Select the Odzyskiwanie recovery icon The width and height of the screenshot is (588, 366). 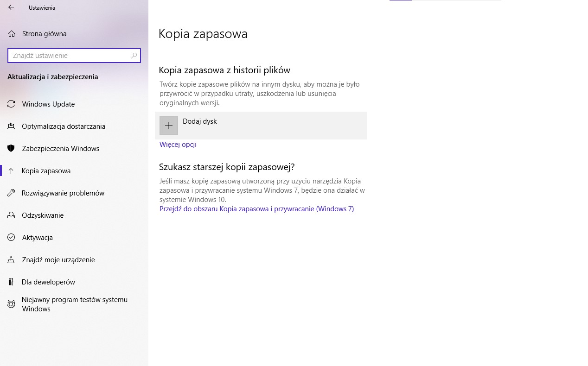click(x=11, y=215)
